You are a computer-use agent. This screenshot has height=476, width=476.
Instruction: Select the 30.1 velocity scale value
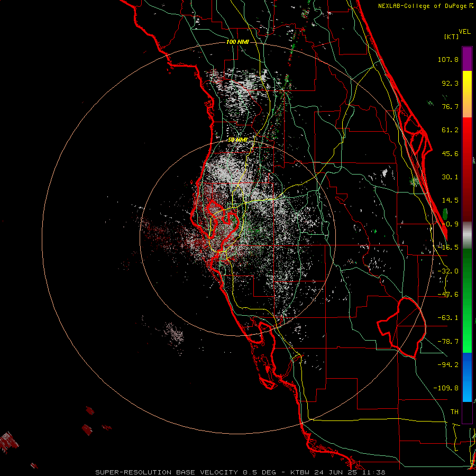(450, 177)
